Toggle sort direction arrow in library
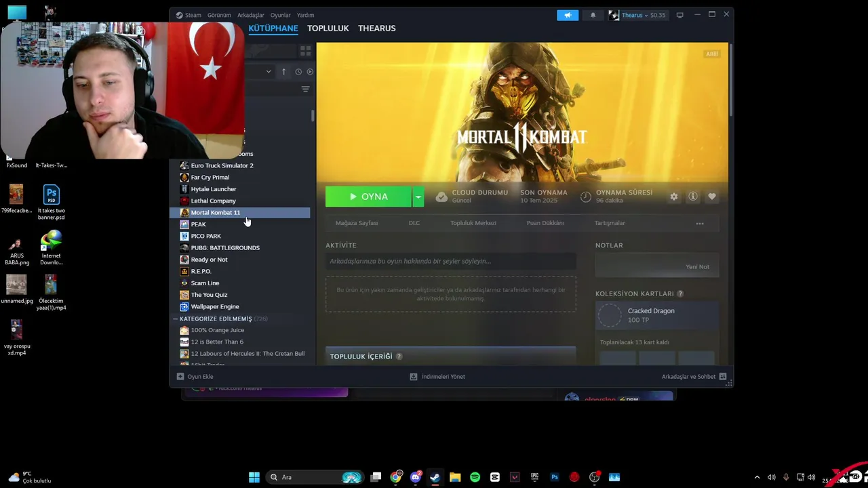 tap(284, 72)
